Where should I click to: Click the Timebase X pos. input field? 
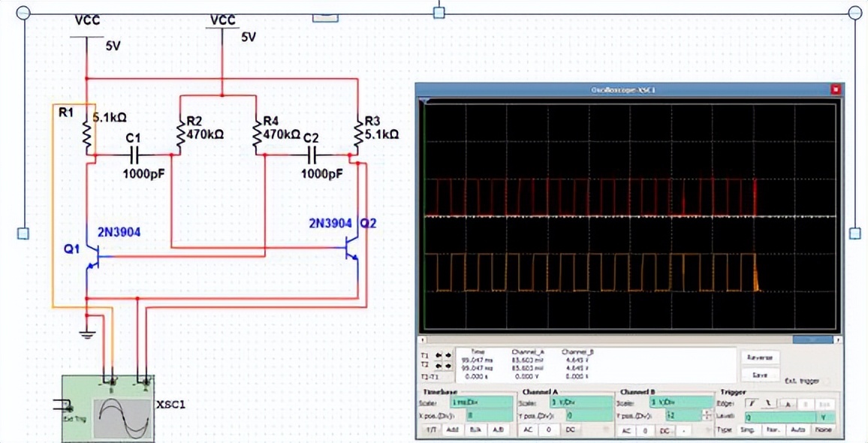pos(490,416)
